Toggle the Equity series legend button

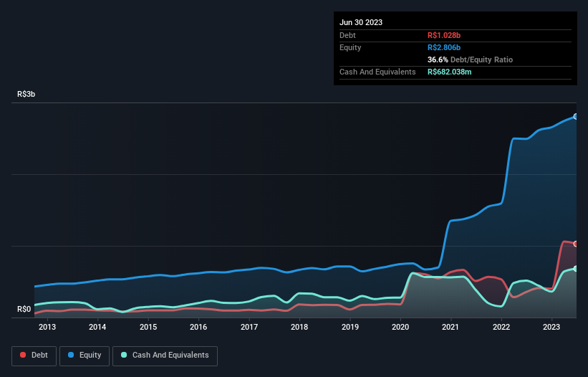click(x=85, y=355)
